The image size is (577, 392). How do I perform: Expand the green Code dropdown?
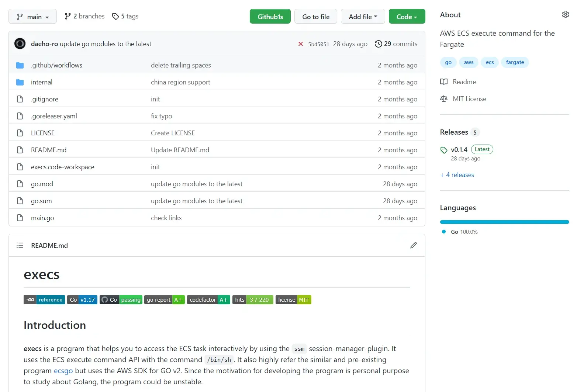click(407, 17)
